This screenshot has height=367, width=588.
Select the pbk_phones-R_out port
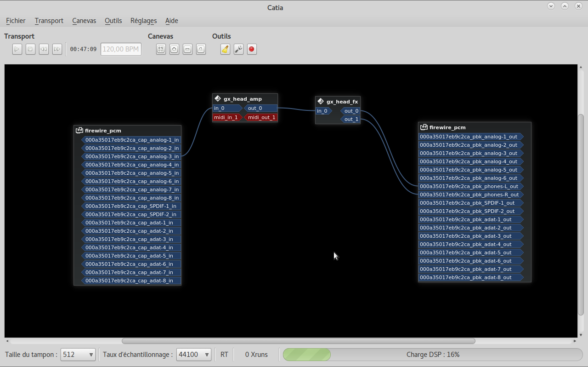pos(471,195)
